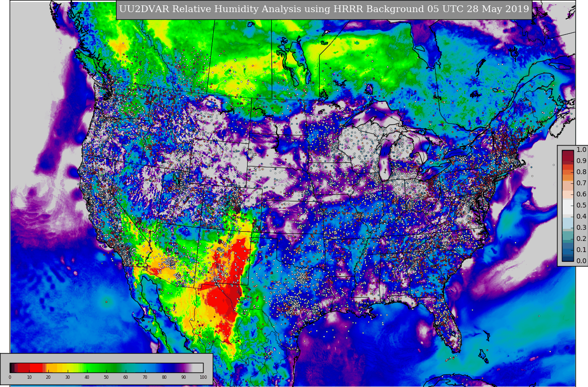Click the 80 tick label on bottom colorbar
This screenshot has height=387, width=588.
pos(164,377)
